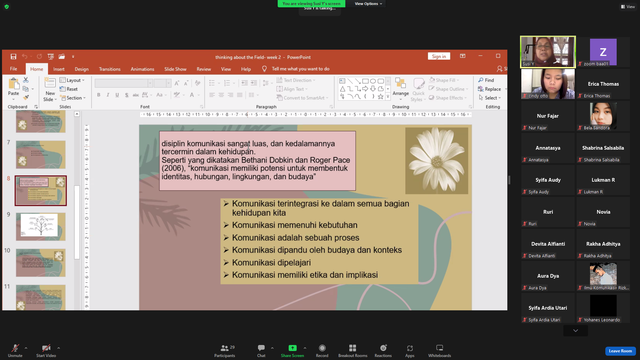This screenshot has height=360, width=640.
Task: Toggle align left paragraph button
Action: [x=212, y=95]
